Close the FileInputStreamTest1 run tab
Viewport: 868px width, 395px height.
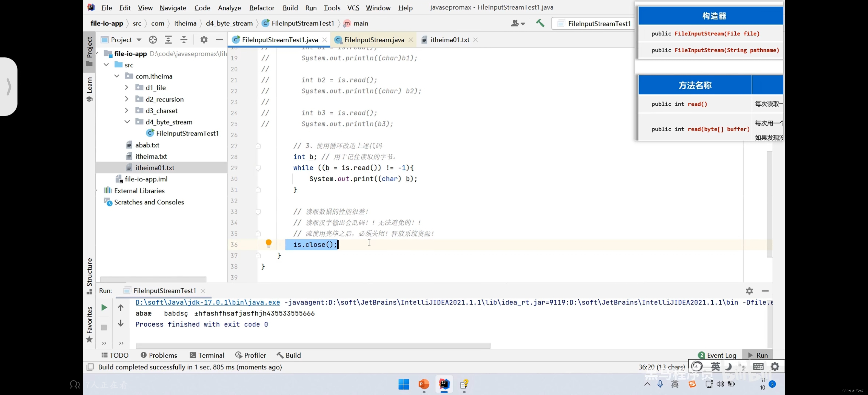[203, 291]
